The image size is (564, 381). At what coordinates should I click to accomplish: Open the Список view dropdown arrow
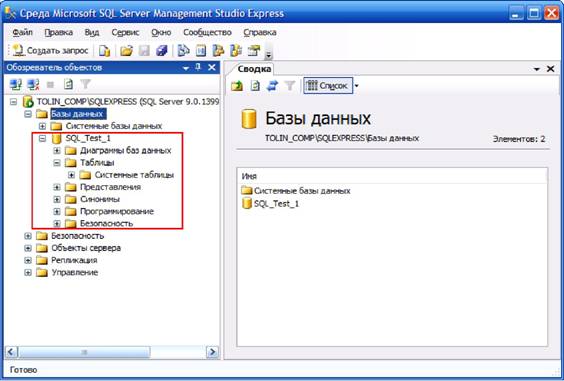tap(356, 86)
